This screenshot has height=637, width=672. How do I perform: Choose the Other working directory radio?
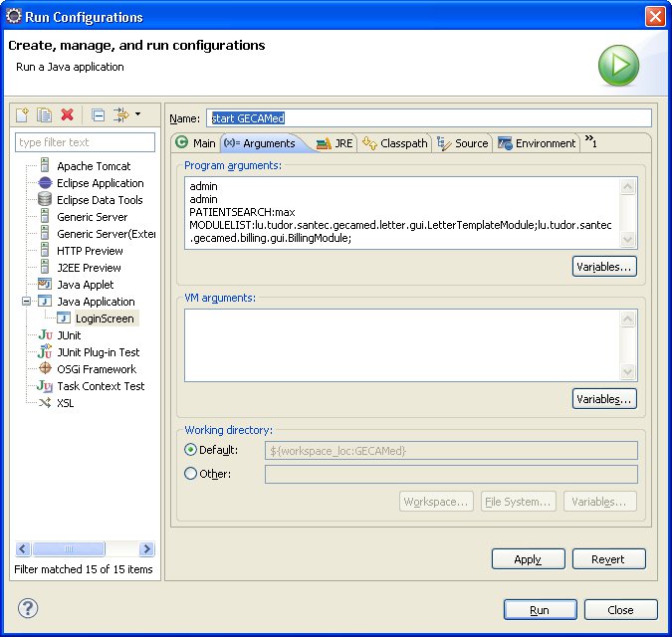click(x=191, y=474)
